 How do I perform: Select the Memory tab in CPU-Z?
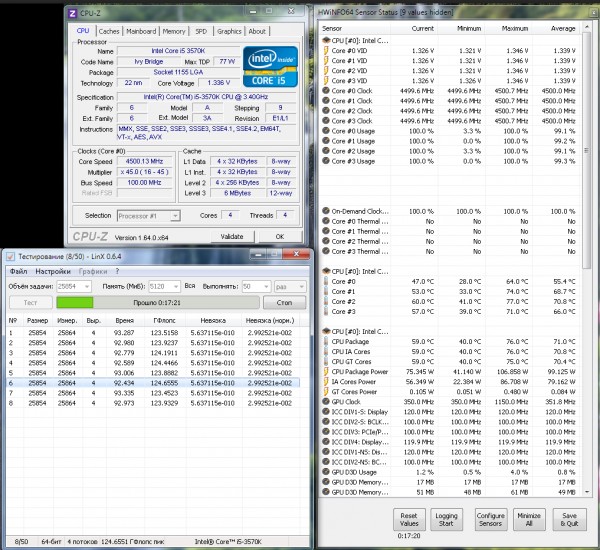(174, 31)
